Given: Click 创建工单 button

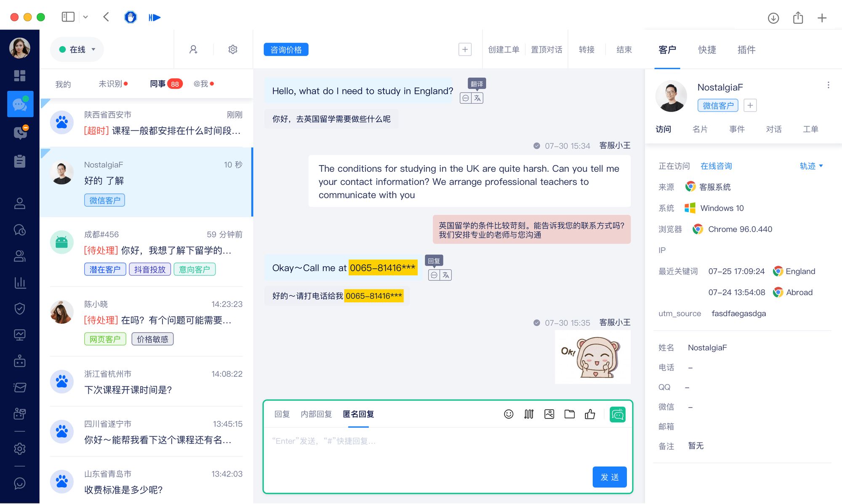Looking at the screenshot, I should pos(504,50).
